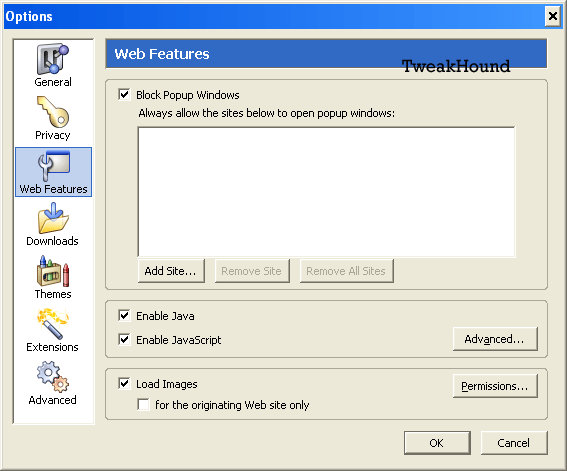Click the Web Features panel header

326,53
